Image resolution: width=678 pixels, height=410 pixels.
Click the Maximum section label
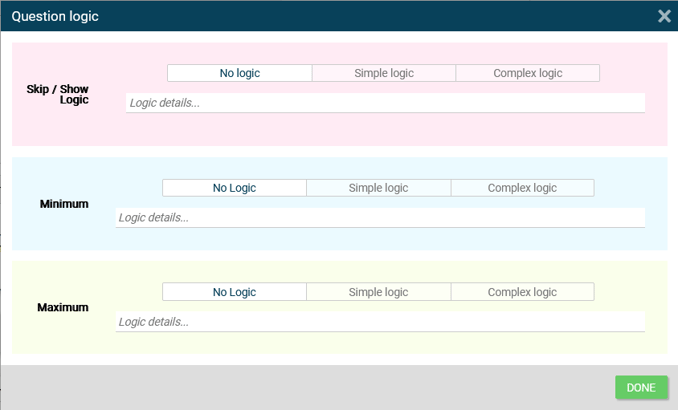coord(63,308)
